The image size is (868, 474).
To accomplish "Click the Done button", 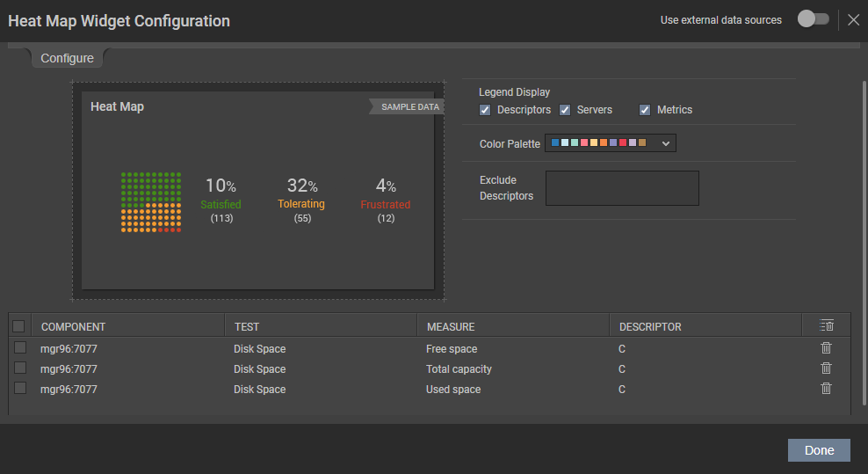I will pyautogui.click(x=819, y=450).
